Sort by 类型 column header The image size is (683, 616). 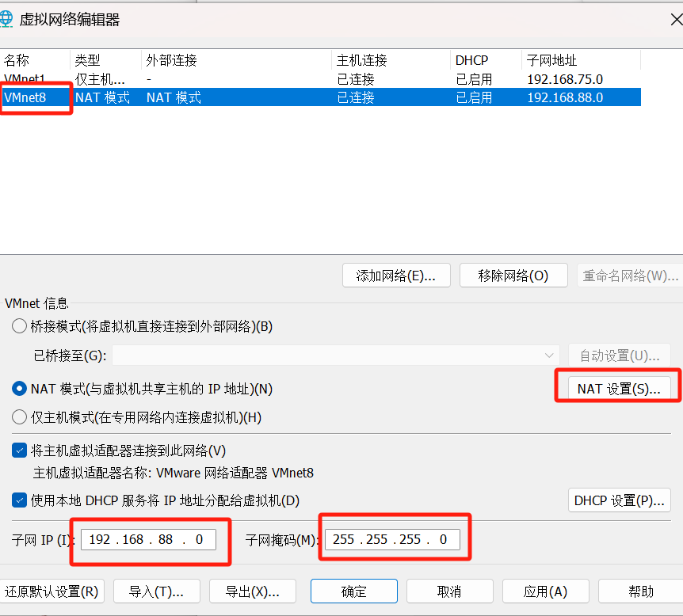pos(105,60)
